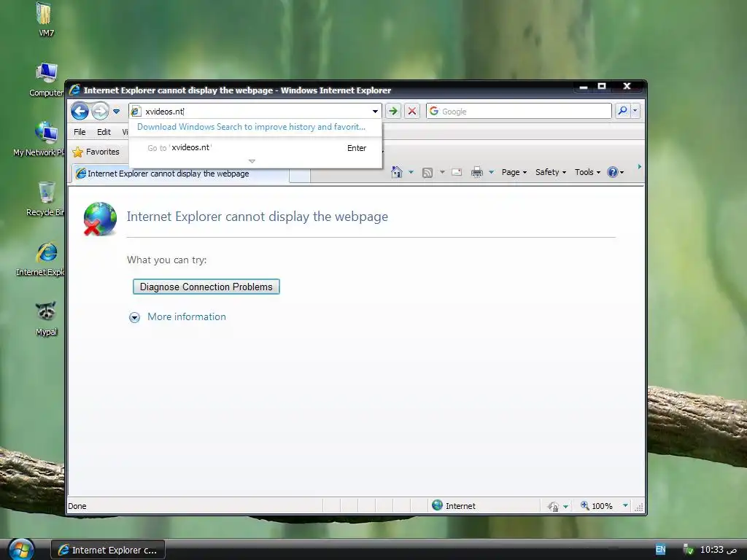The height and width of the screenshot is (560, 747).
Task: Open the Edit menu
Action: (104, 132)
